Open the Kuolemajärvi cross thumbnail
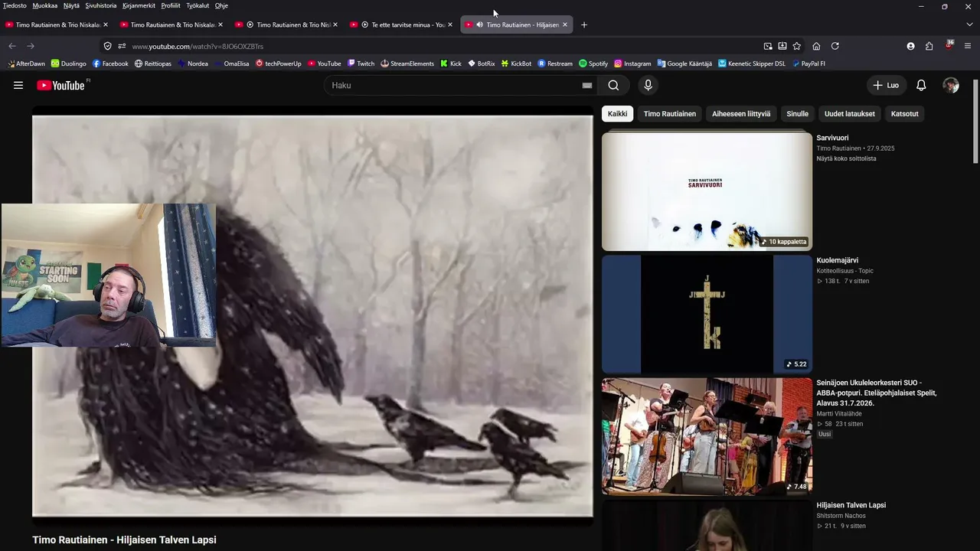This screenshot has height=551, width=980. 707,314
